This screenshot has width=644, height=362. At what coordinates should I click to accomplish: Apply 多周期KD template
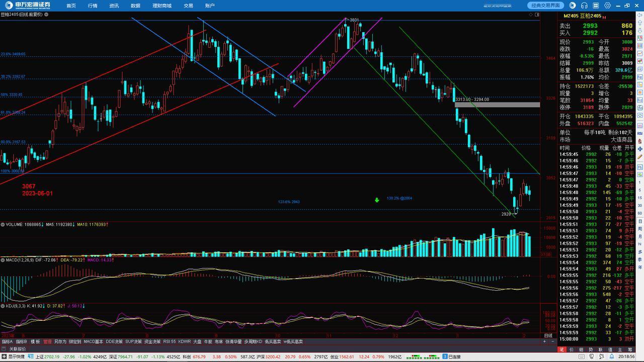254,341
